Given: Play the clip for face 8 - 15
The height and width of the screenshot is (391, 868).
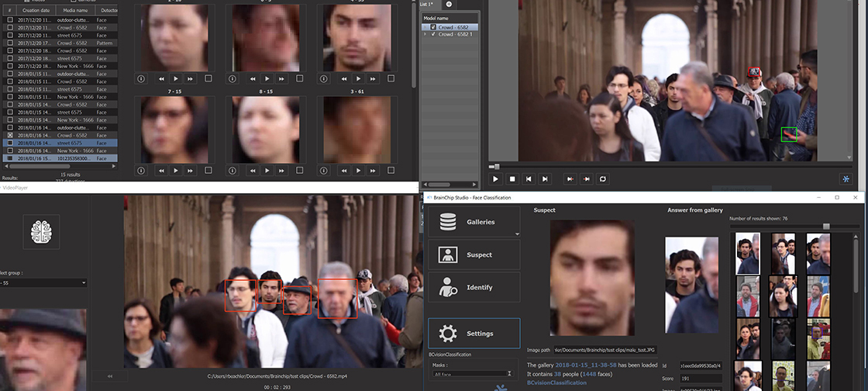Looking at the screenshot, I should [x=267, y=170].
